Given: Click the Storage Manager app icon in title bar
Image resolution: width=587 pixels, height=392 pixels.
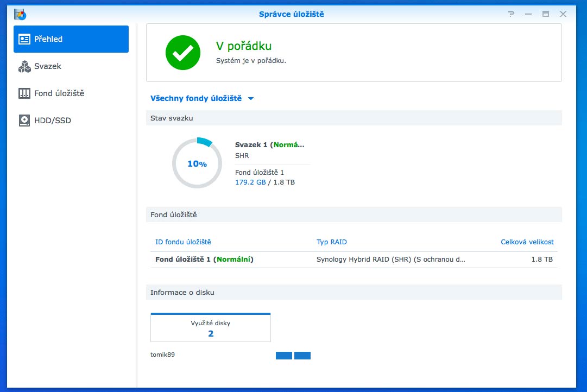Looking at the screenshot, I should (x=20, y=14).
